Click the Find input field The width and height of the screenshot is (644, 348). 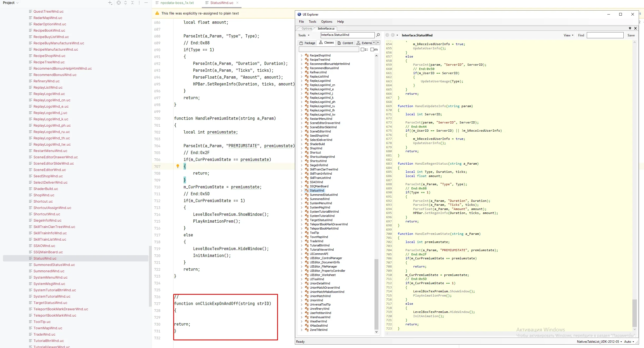coord(605,35)
